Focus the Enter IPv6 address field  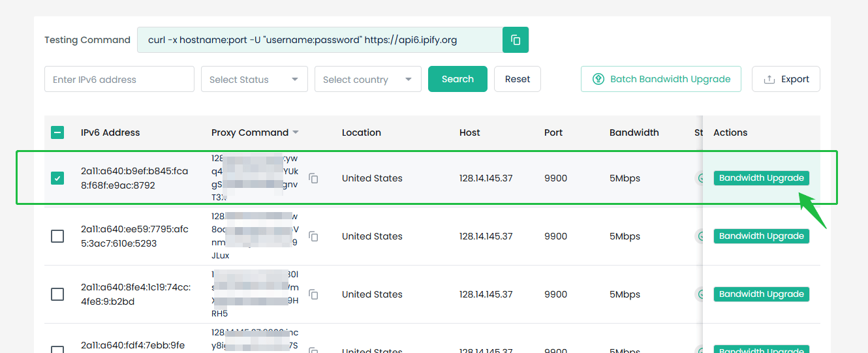119,79
